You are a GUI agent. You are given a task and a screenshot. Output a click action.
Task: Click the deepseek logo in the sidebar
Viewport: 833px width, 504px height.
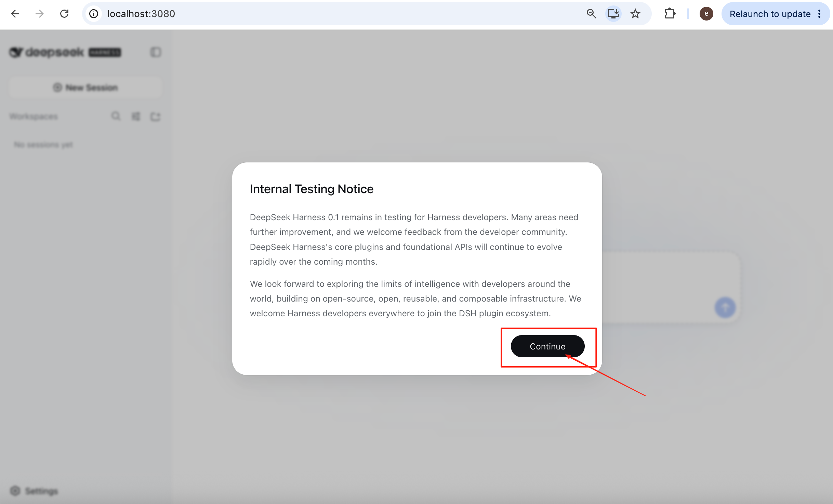[65, 52]
